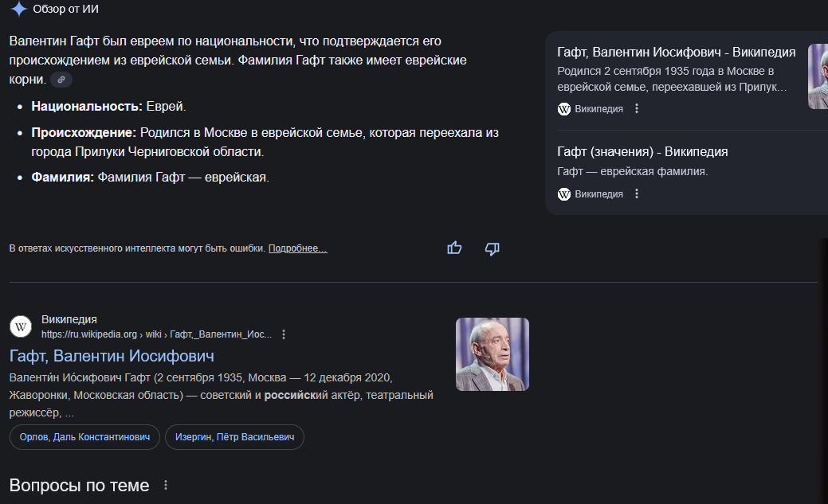
Task: Click the 'Вопросы по теме' heading
Action: 79,485
